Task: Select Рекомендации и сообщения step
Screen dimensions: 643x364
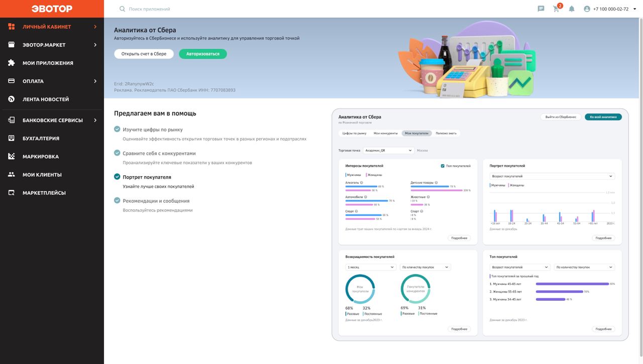Action: (156, 201)
